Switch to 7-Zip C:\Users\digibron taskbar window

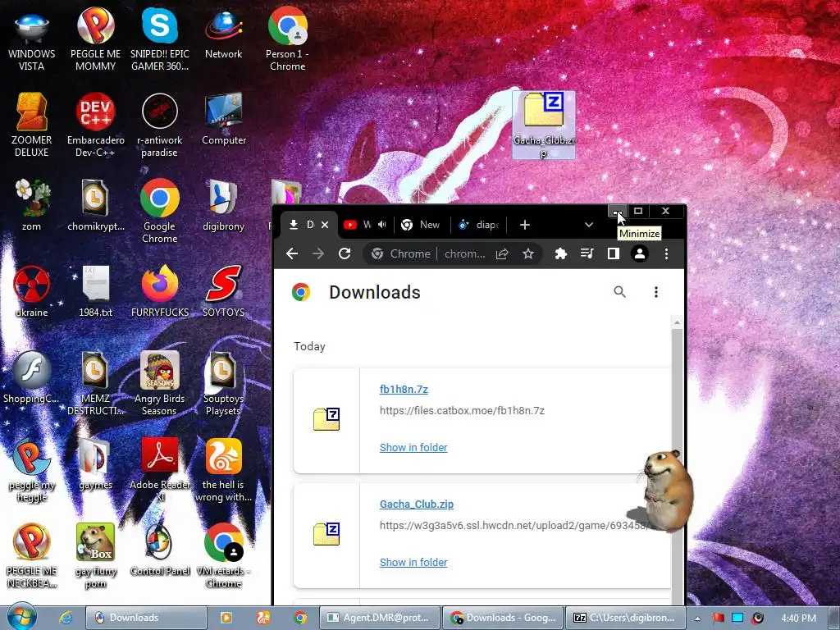click(624, 618)
